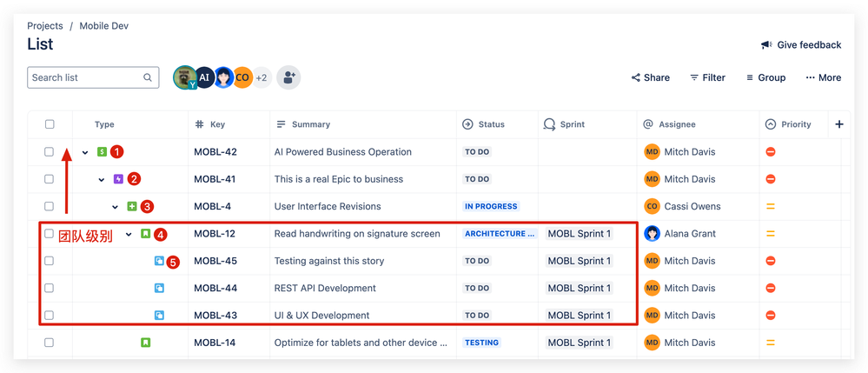Click the highest priority icon for MOBL-43

770,316
